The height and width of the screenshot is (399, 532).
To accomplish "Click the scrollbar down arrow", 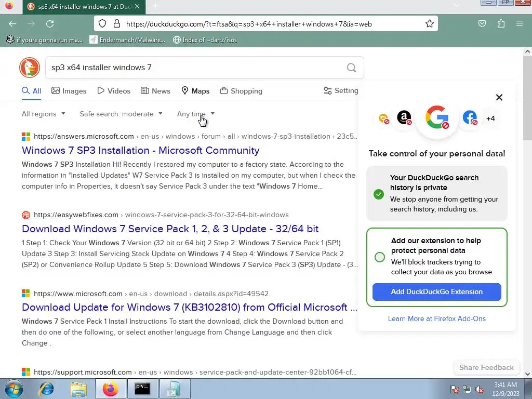I will point(527,374).
